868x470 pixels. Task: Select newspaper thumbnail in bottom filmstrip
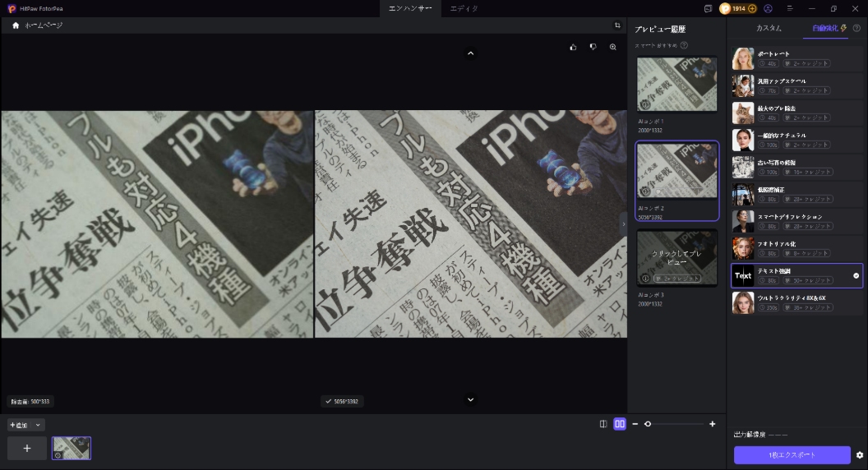[72, 449]
